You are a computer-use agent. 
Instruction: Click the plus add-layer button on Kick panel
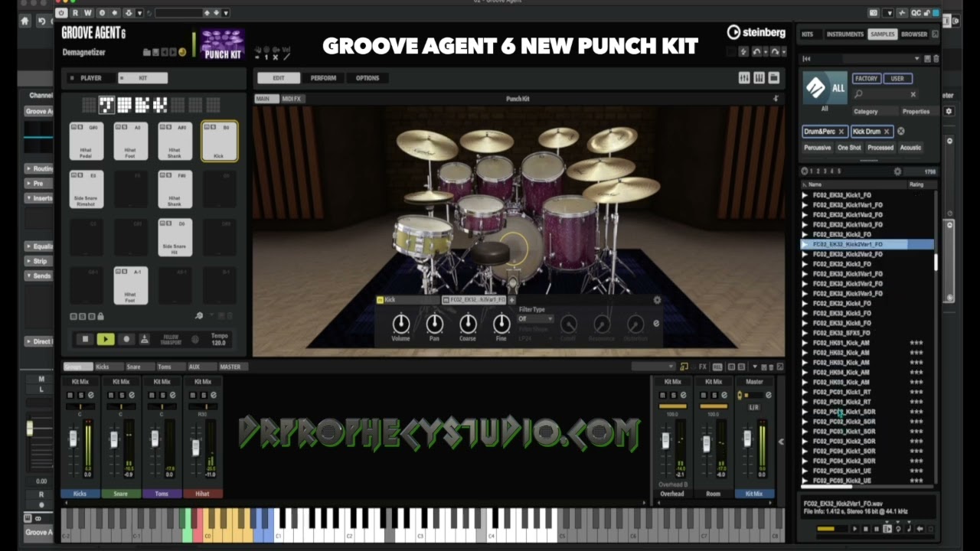pos(512,300)
